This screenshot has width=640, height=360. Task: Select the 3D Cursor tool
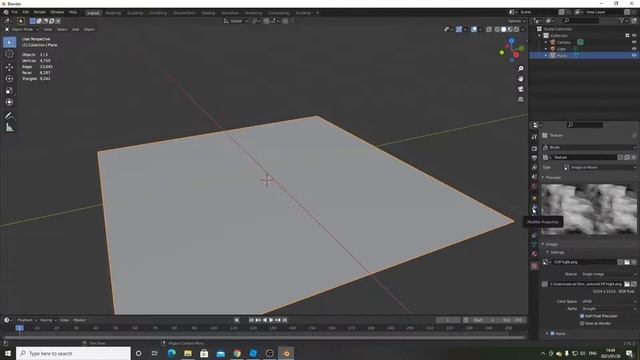coord(9,54)
